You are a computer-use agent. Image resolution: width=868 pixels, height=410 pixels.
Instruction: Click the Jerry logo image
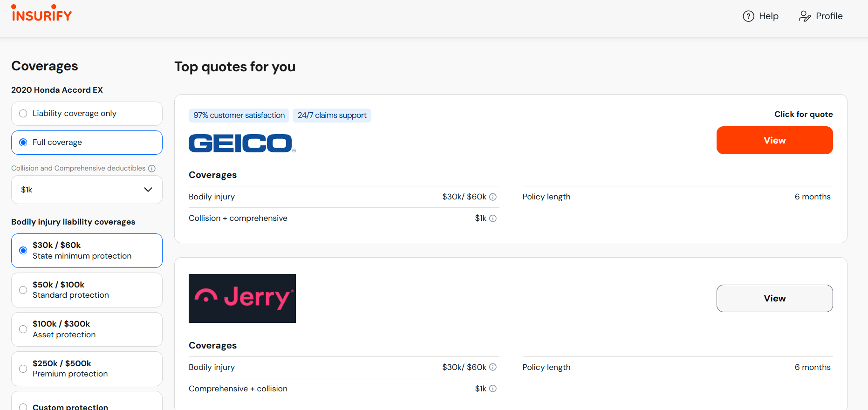[x=242, y=298]
